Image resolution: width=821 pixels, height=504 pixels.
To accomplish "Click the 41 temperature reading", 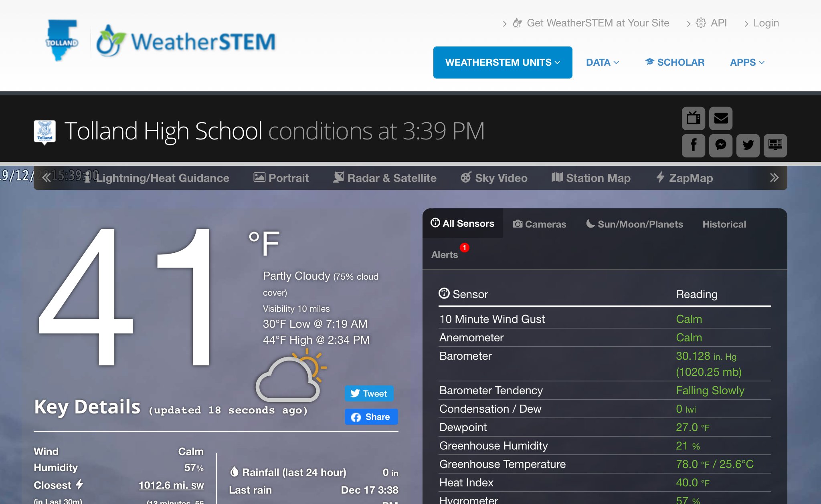I will click(x=125, y=297).
